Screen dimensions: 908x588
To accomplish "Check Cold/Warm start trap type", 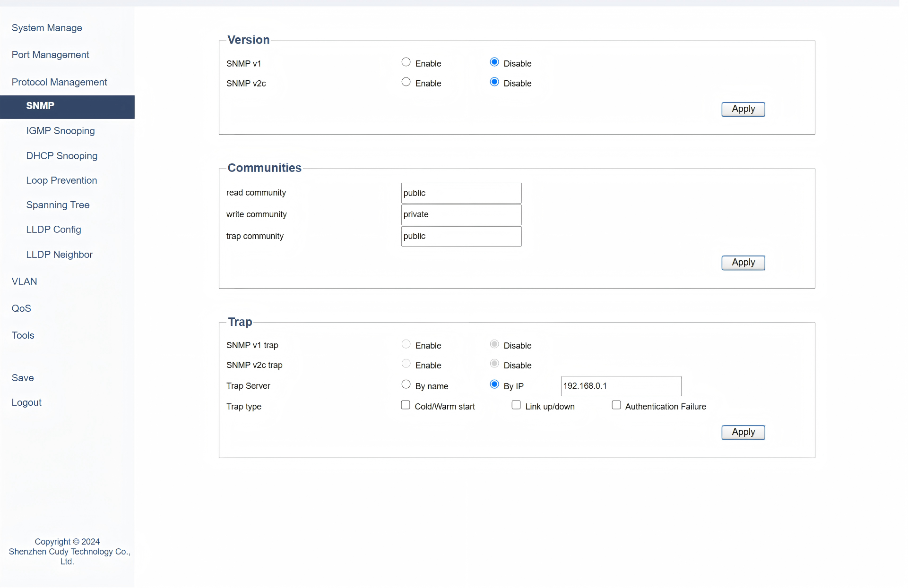I will coord(406,405).
